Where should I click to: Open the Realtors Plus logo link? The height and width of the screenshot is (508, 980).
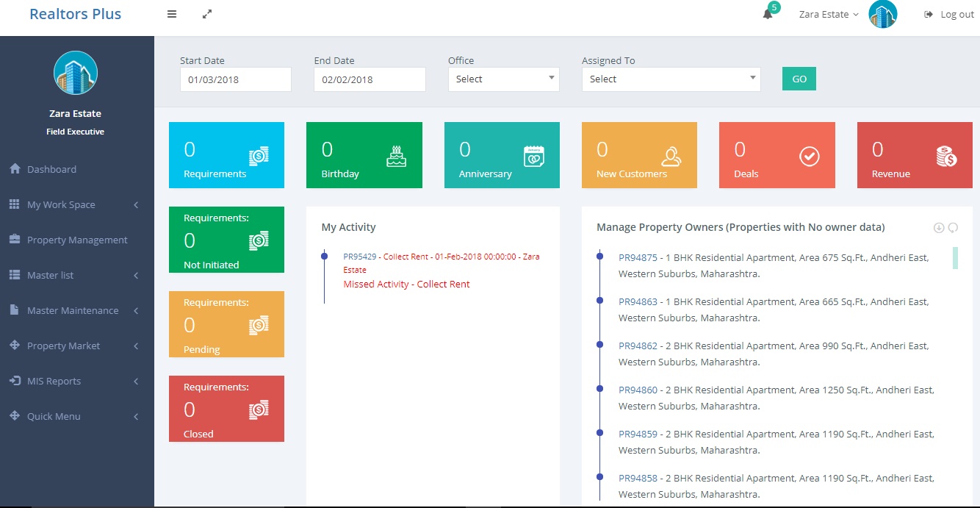76,14
